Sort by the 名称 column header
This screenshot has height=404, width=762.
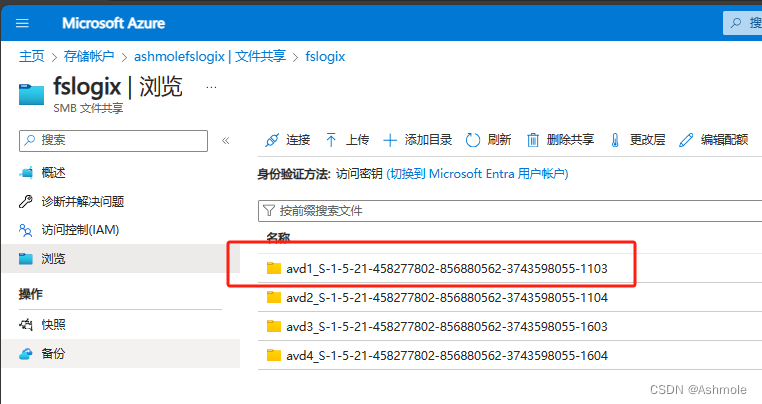point(278,238)
